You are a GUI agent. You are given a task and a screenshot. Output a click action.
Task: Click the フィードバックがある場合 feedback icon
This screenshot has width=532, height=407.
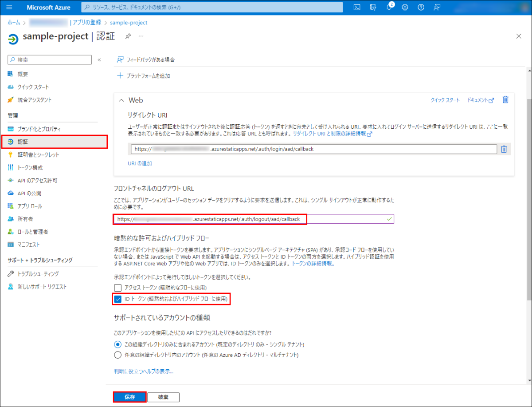click(120, 59)
